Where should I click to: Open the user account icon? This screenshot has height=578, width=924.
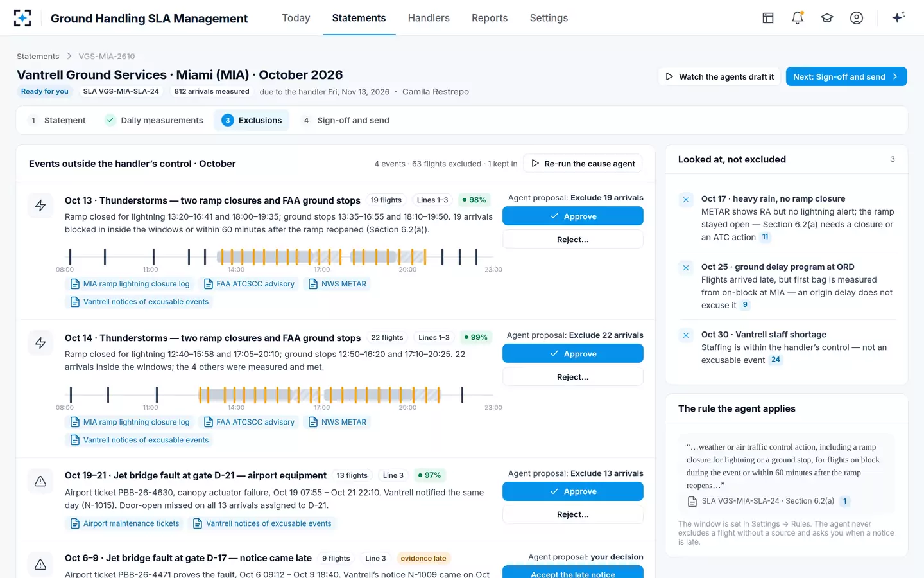coord(857,18)
